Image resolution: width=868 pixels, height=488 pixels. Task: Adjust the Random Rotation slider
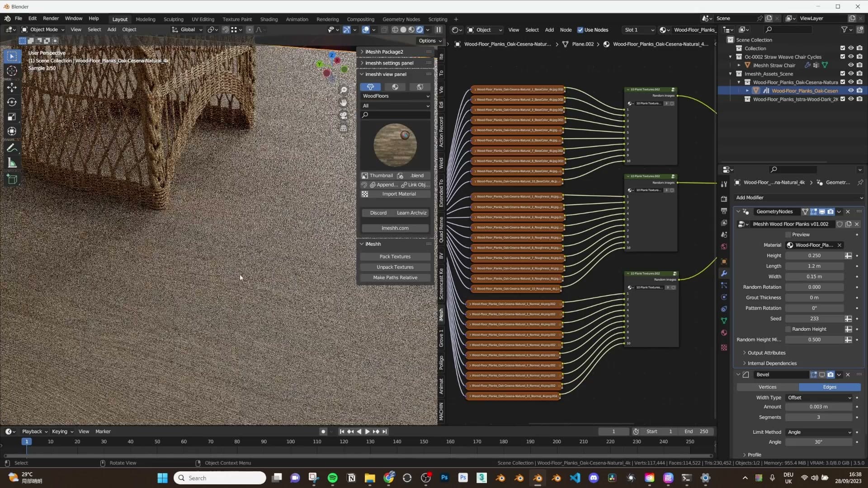[814, 287]
